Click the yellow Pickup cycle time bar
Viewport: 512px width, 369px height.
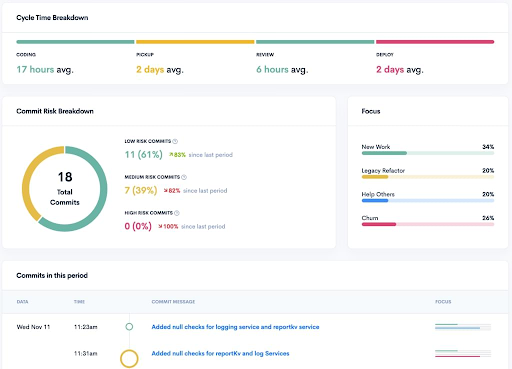(195, 42)
